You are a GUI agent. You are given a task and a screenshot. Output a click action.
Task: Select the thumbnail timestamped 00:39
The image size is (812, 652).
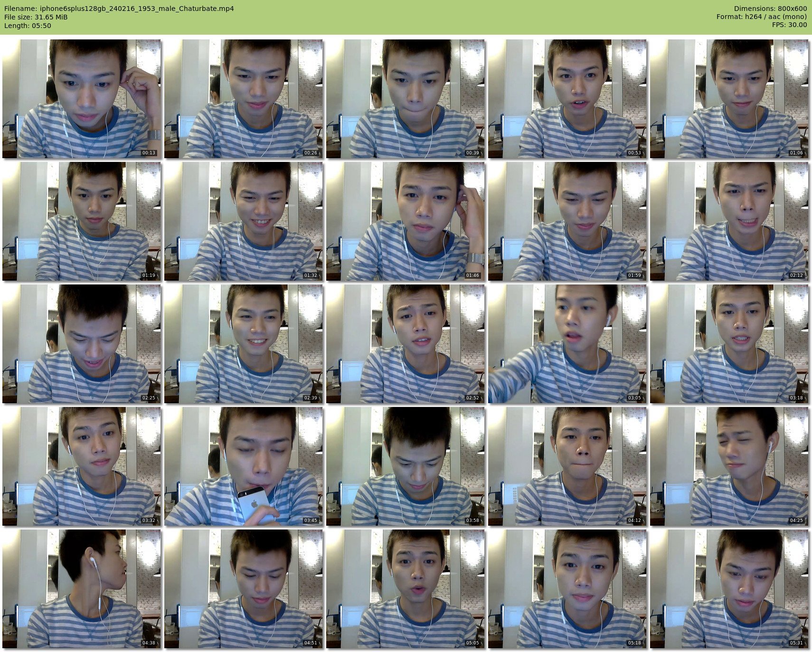(405, 99)
